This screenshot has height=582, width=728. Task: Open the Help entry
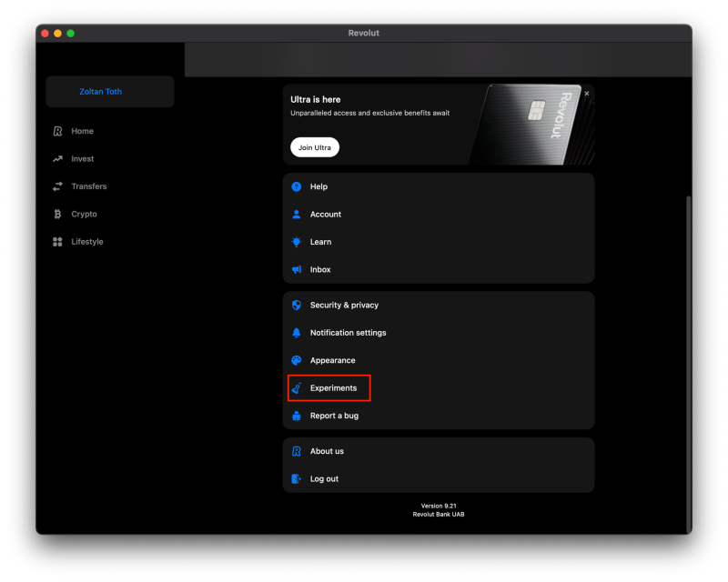[x=439, y=186]
